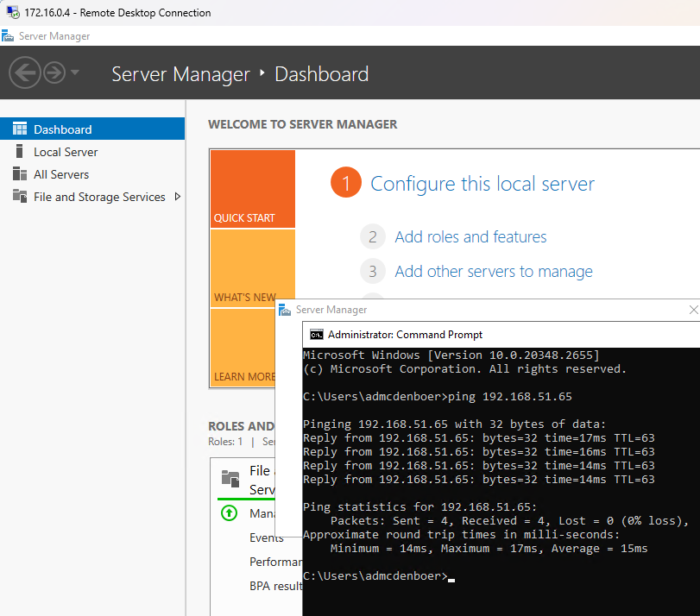
Task: Click the orange step 1 circle
Action: tap(346, 182)
